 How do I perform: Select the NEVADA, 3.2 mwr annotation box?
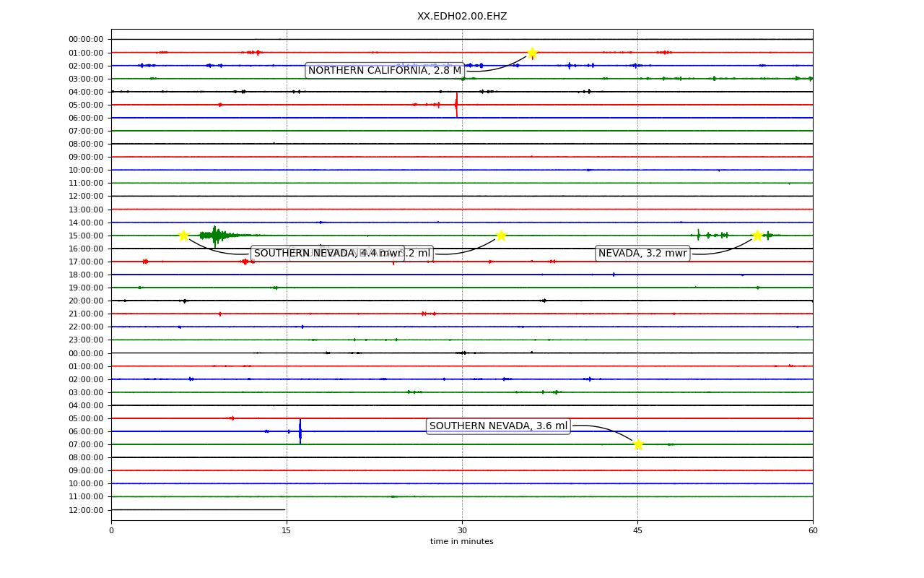click(x=642, y=254)
